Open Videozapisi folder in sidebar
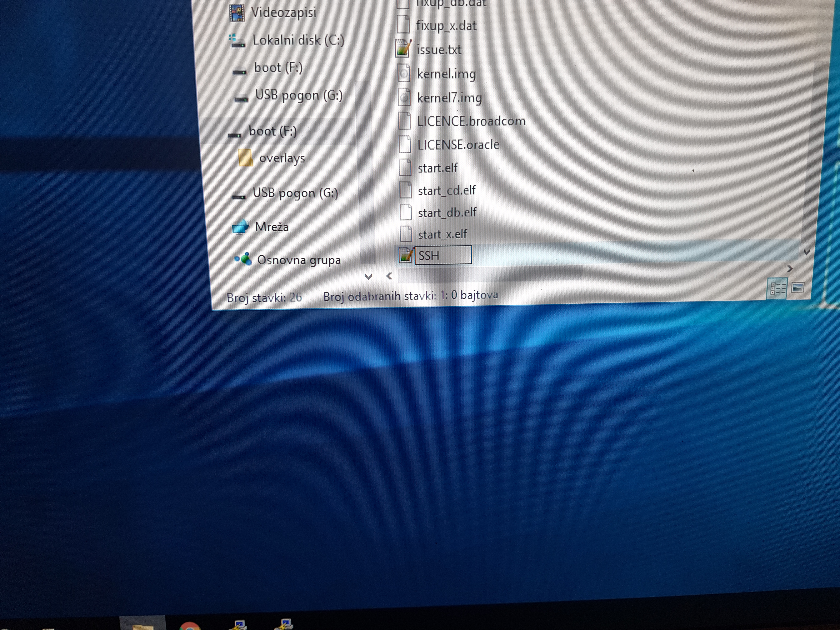The width and height of the screenshot is (840, 630). coord(283,12)
